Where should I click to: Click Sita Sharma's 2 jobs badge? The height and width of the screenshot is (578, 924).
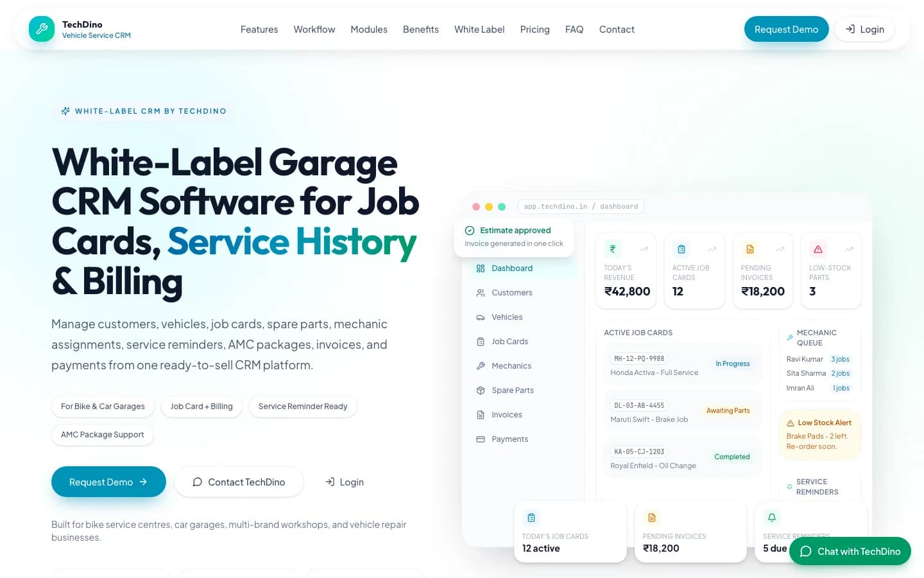(841, 373)
